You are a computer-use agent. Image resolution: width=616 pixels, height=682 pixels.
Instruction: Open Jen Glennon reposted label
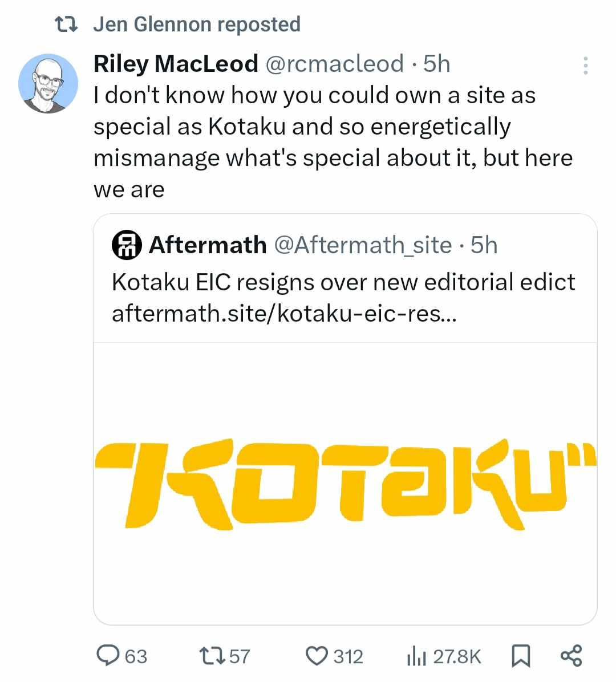point(197,25)
